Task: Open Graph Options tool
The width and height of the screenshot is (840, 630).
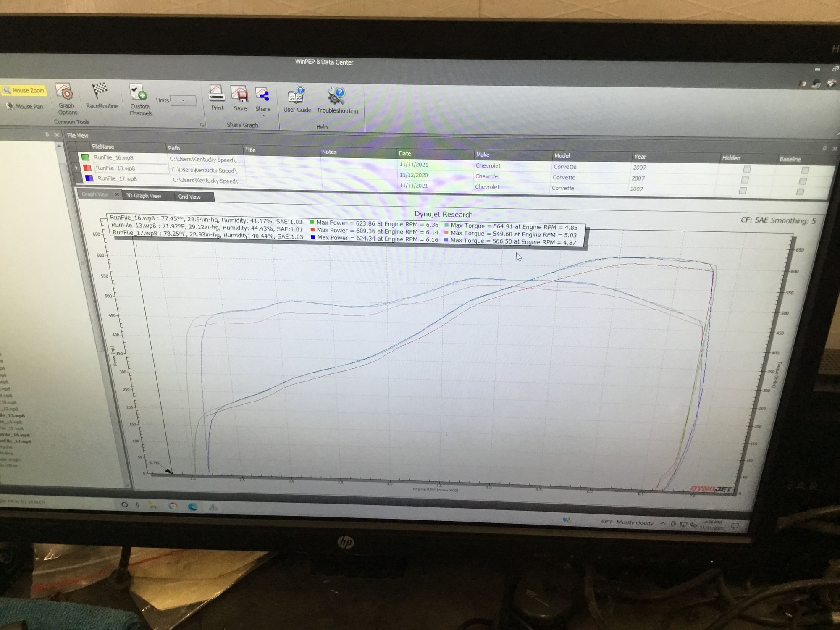Action: [x=66, y=99]
